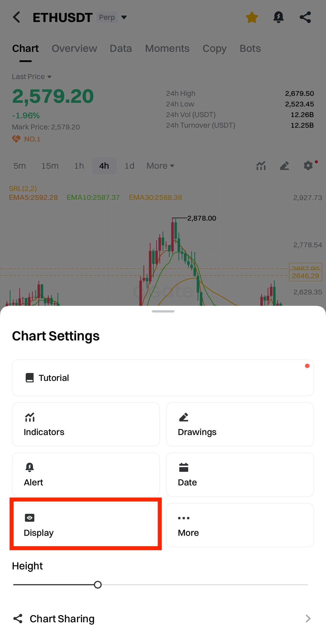
Task: Toggle the favorite star for ETHUSDT
Action: coord(251,17)
